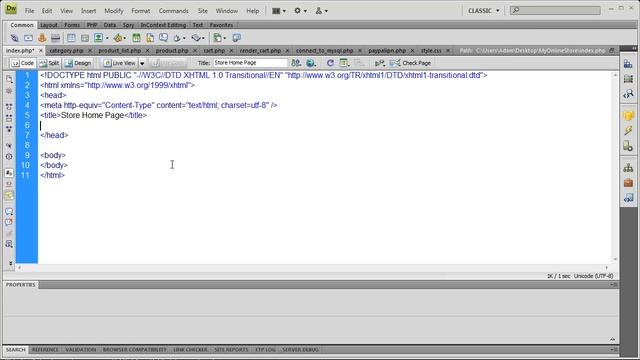
Task: Switch to the cart.php document tab
Action: [x=214, y=51]
